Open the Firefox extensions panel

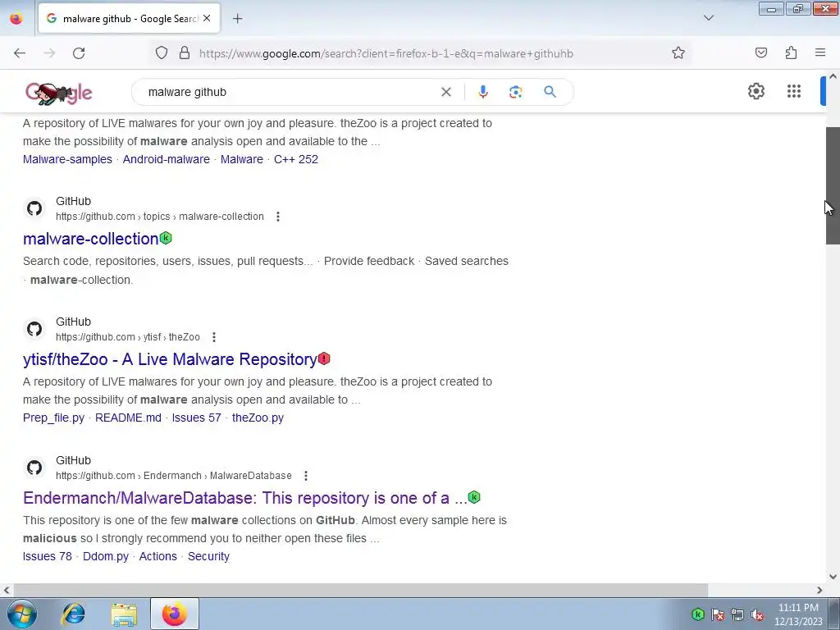coord(791,52)
